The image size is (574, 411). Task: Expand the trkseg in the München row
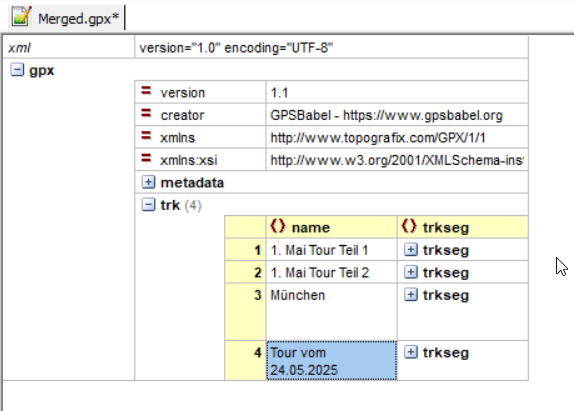point(411,295)
